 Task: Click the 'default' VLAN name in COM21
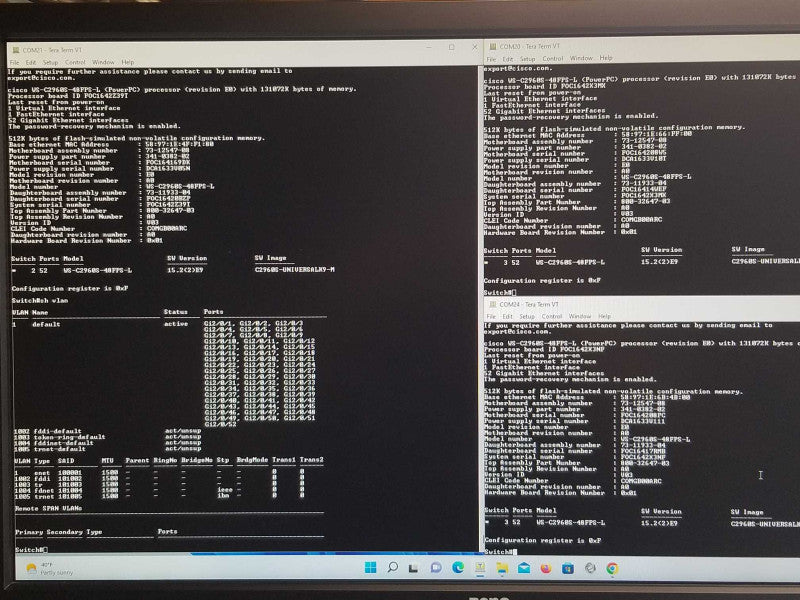(x=46, y=324)
